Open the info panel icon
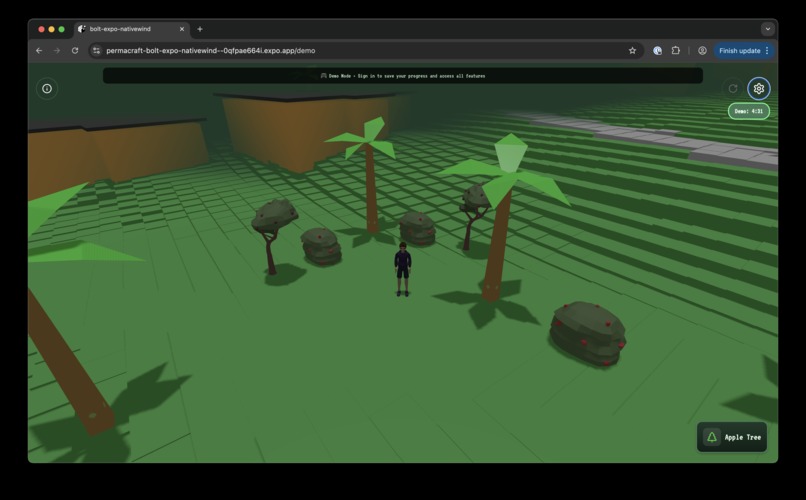The image size is (806, 500). pyautogui.click(x=47, y=89)
